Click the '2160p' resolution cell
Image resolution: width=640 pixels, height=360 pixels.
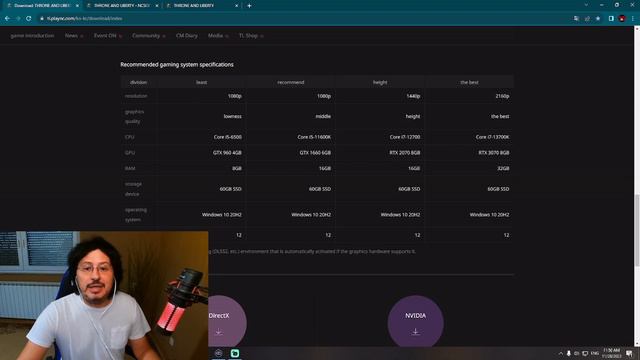(x=502, y=96)
